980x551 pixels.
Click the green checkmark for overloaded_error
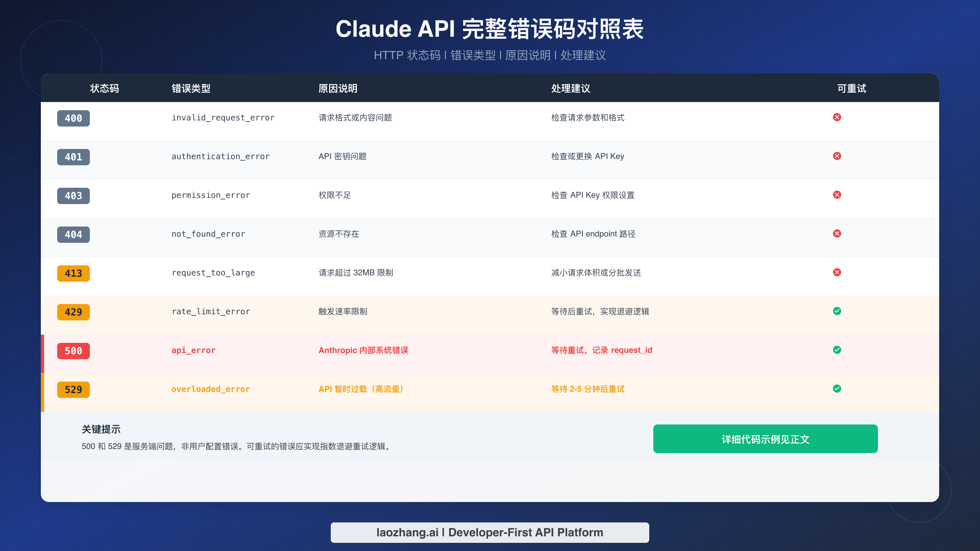point(837,389)
